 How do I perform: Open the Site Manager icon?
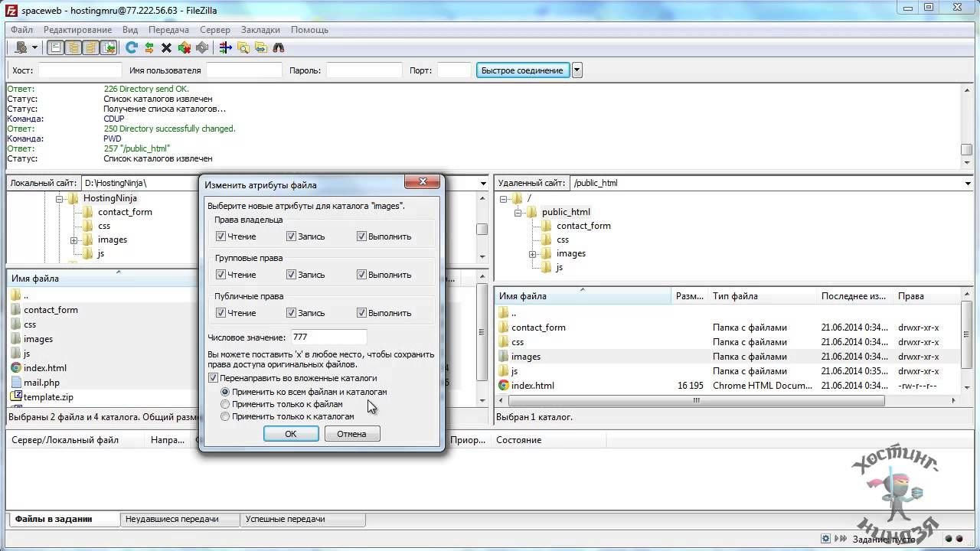(21, 47)
